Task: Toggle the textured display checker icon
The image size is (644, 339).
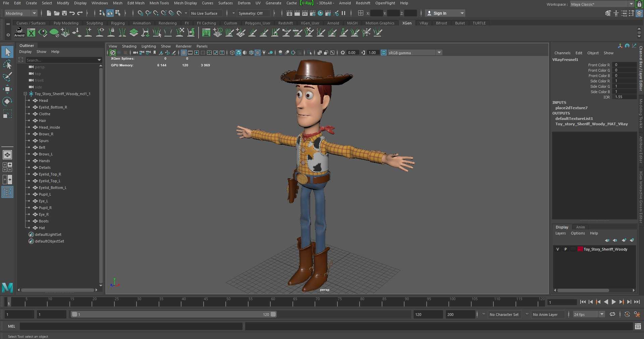Action: 258,53
